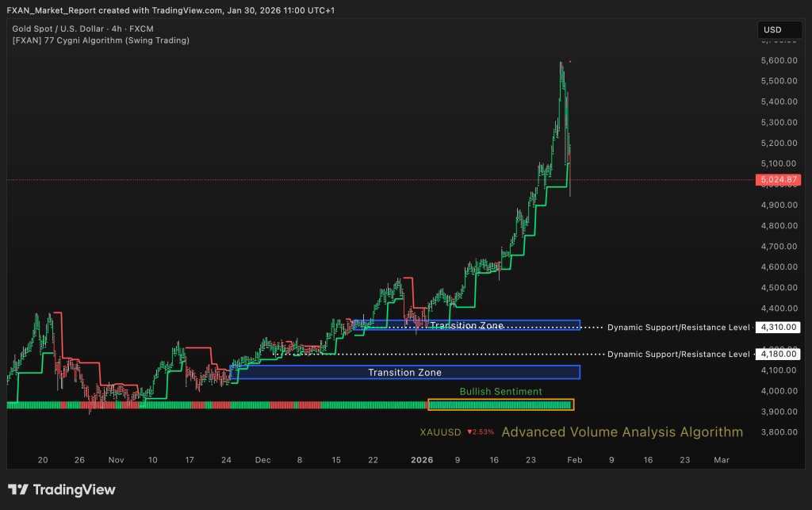Click the Bullish Sentiment label
This screenshot has height=510, width=812.
(500, 391)
